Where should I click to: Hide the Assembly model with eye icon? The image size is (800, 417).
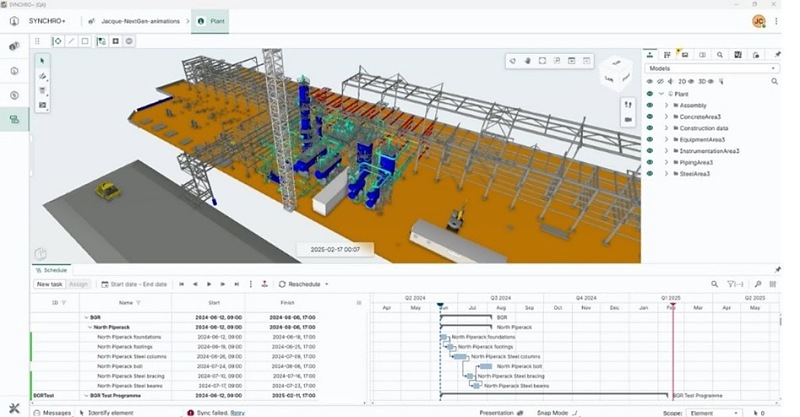650,105
